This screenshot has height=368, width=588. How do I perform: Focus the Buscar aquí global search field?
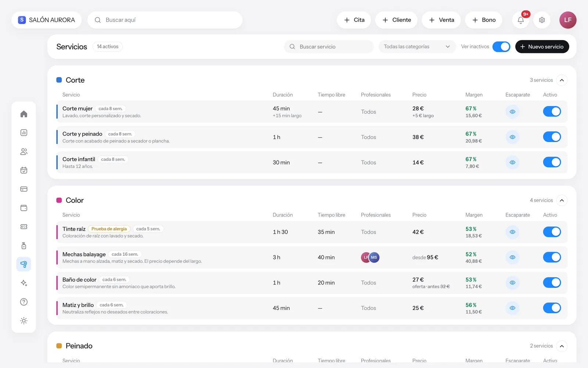point(165,20)
